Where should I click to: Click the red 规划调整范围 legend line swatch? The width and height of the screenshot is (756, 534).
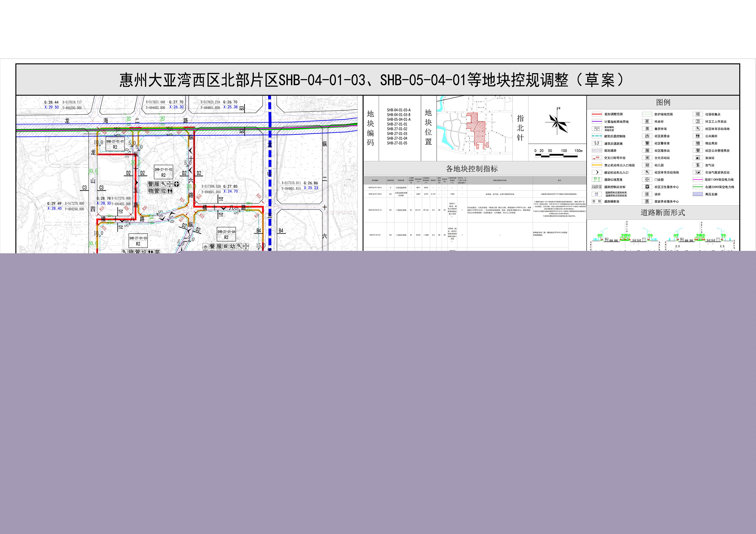tap(597, 114)
